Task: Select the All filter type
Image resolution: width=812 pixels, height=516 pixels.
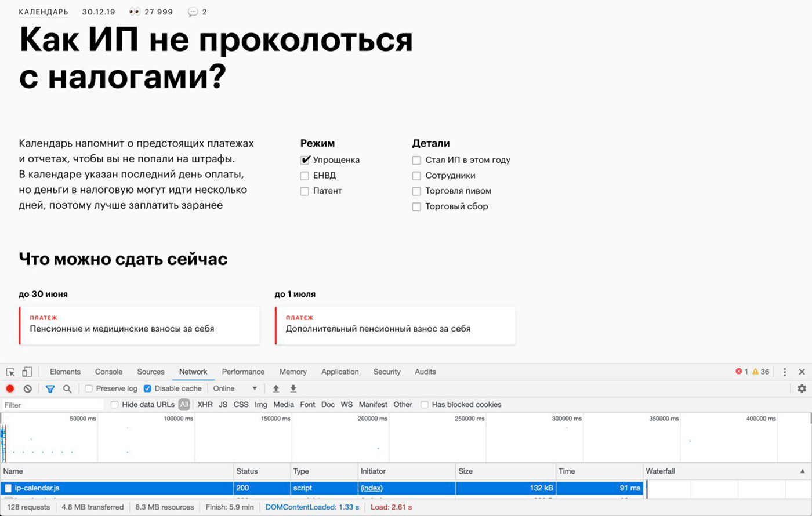Action: tap(184, 405)
